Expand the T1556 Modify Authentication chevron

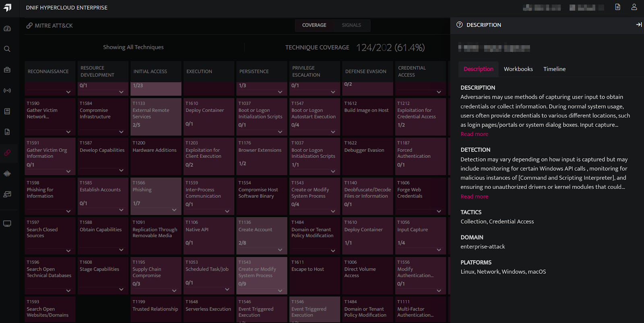tap(439, 290)
